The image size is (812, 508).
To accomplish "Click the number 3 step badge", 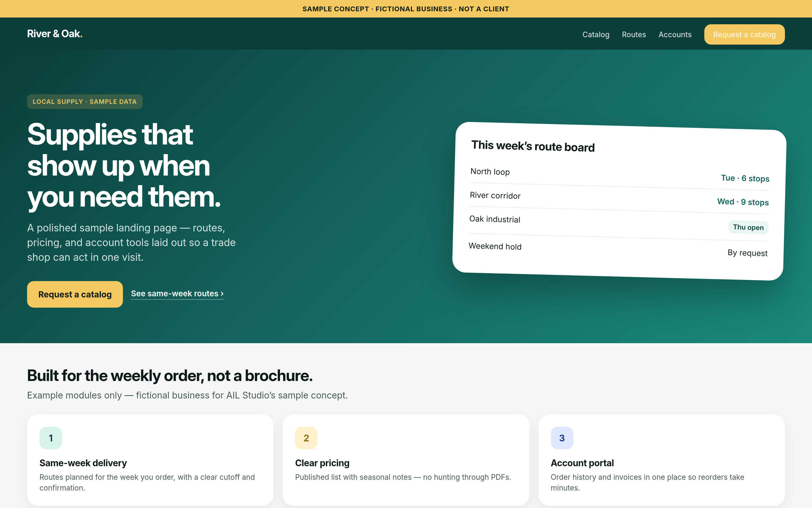I will pos(562,438).
